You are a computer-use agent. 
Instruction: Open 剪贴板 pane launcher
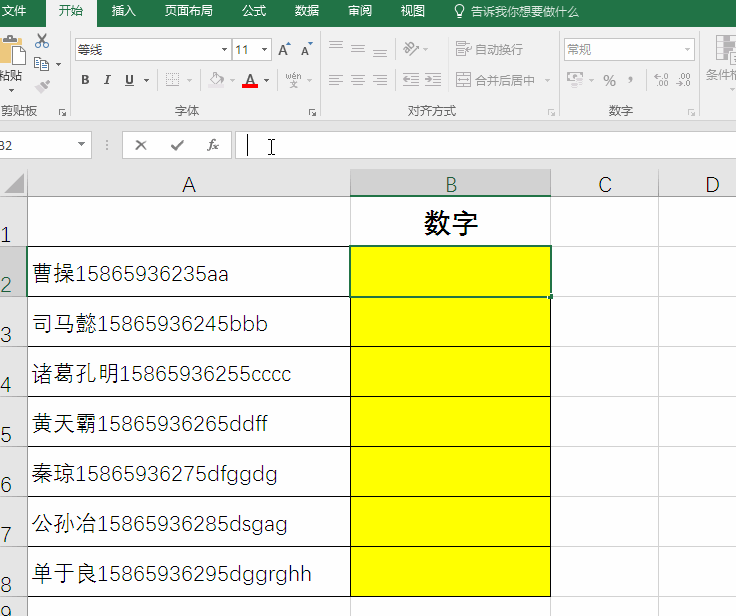(x=62, y=112)
